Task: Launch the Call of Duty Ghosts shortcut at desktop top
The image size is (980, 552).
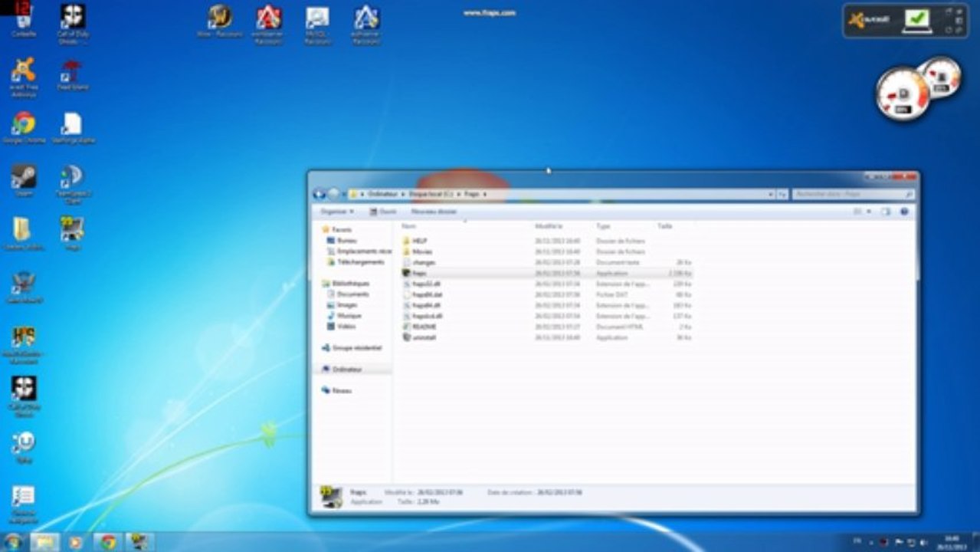Action: tap(73, 23)
